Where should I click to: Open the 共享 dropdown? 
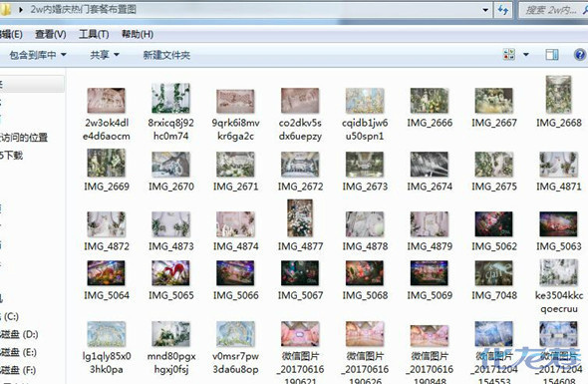pyautogui.click(x=105, y=55)
